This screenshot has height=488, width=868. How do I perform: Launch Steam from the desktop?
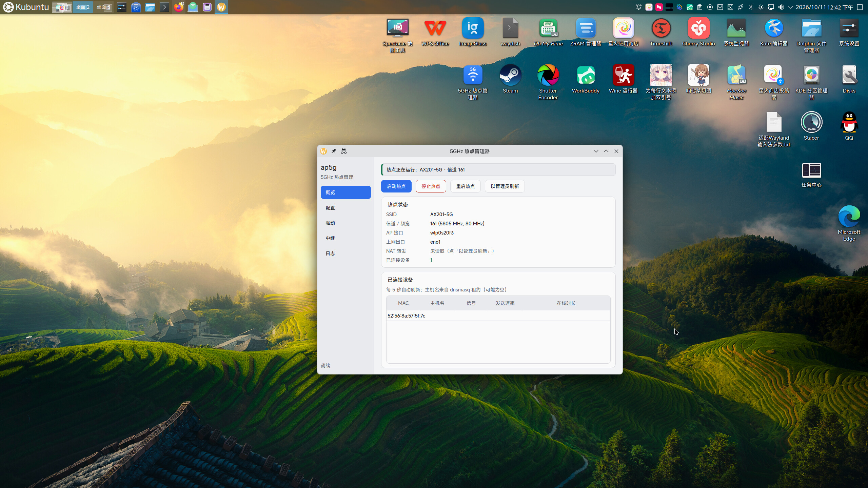pos(510,79)
